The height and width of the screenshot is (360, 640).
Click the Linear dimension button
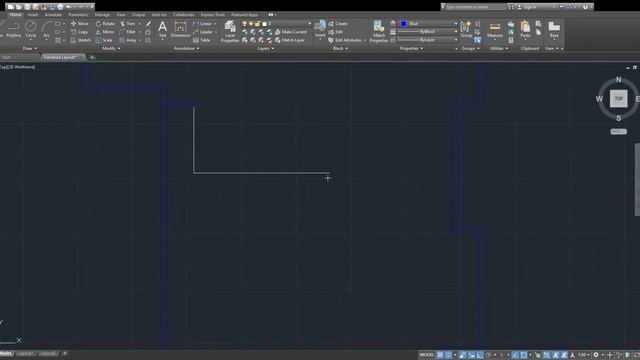[x=202, y=24]
